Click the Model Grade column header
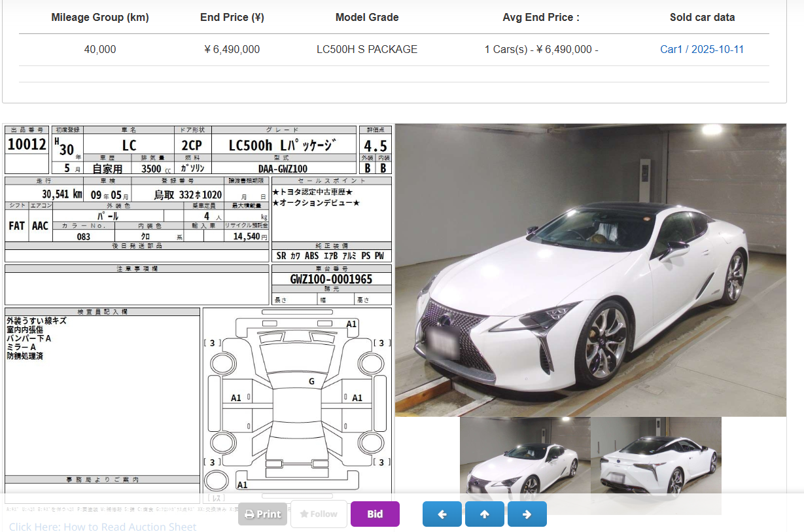Viewport: 804px width, 532px height. click(x=367, y=18)
